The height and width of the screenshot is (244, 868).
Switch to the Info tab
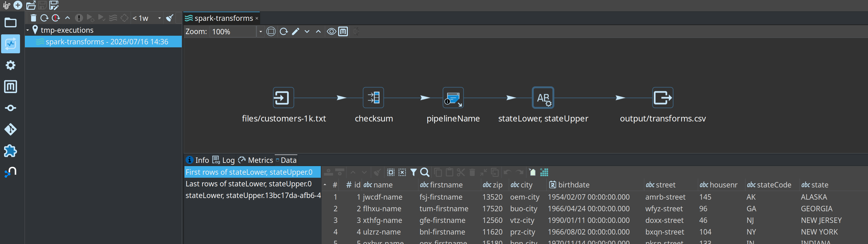(197, 160)
